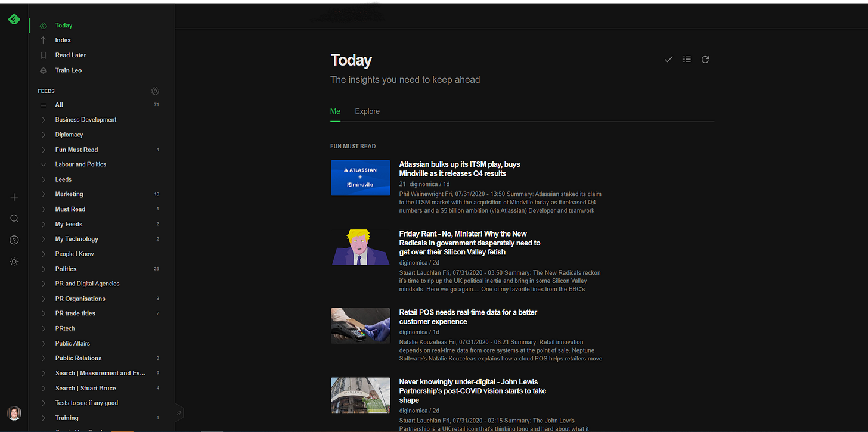Open Index in sidebar menu
This screenshot has height=432, width=868.
pyautogui.click(x=63, y=41)
